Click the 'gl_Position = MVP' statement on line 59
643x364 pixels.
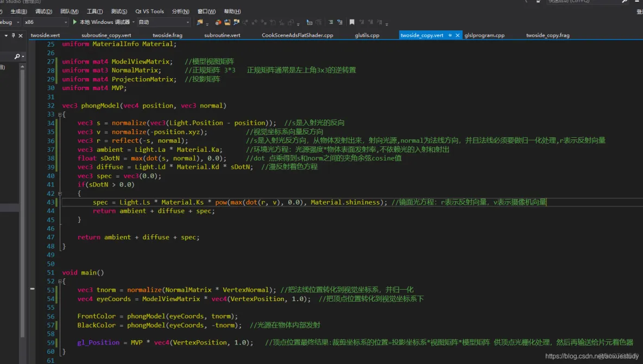coord(165,343)
